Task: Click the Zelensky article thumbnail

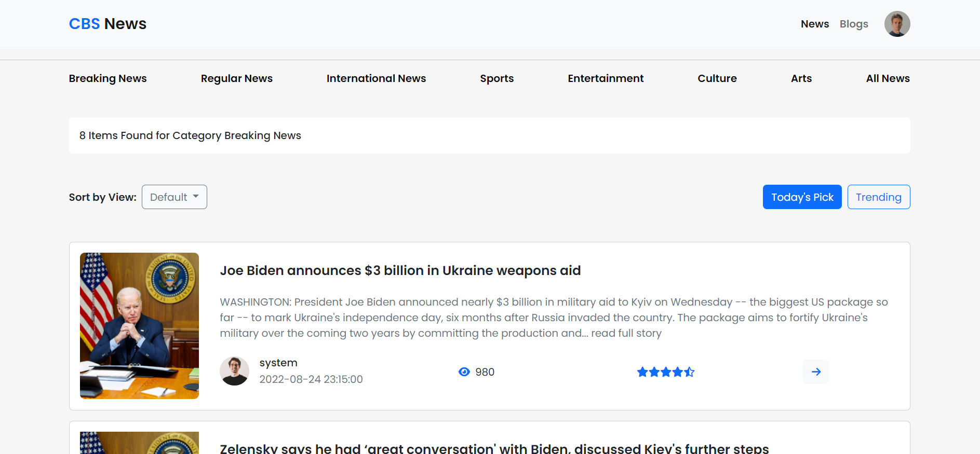Action: pos(139,443)
